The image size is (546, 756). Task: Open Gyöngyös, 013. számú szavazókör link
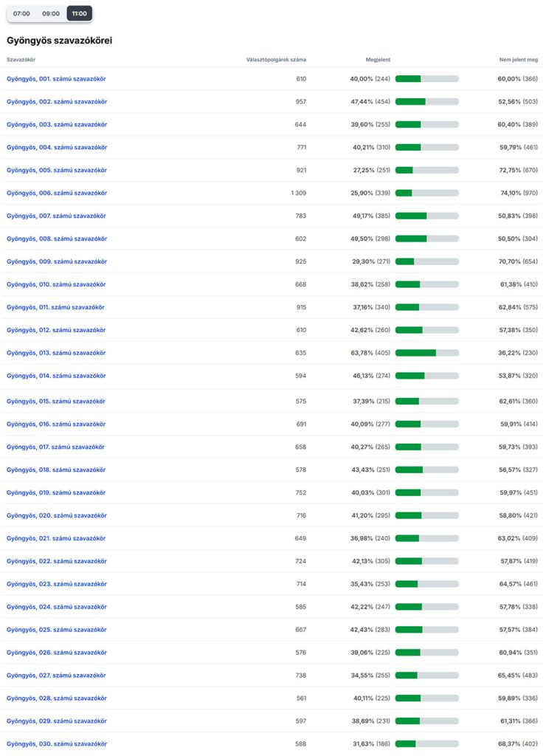point(56,353)
